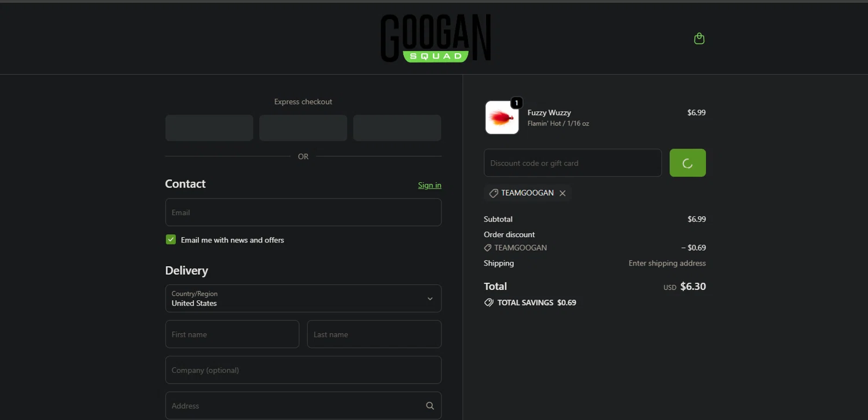Click the Enter shipping address text

[667, 263]
